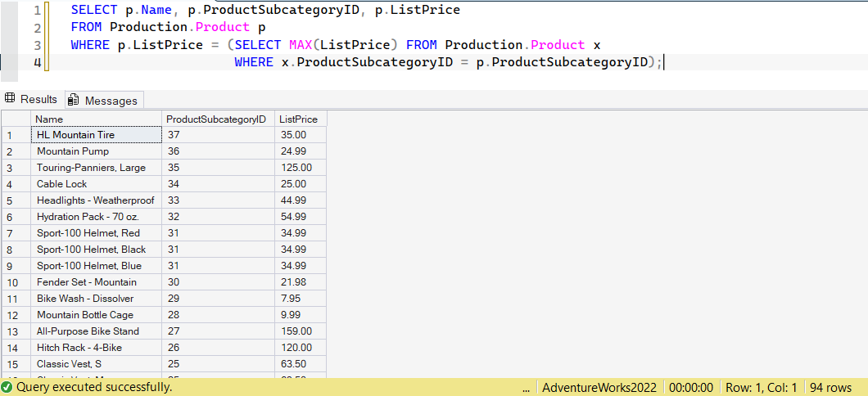Select the cell 'HL Mountain Tire'

coord(97,134)
